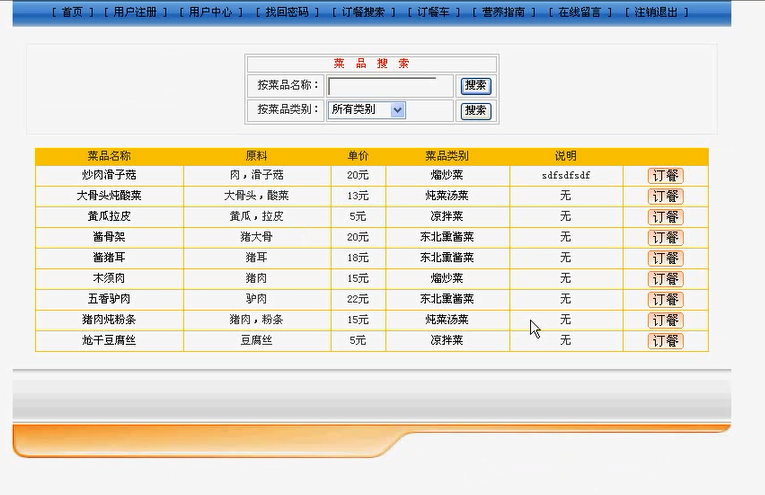
Task: Open the 首页 home page link
Action: click(73, 12)
